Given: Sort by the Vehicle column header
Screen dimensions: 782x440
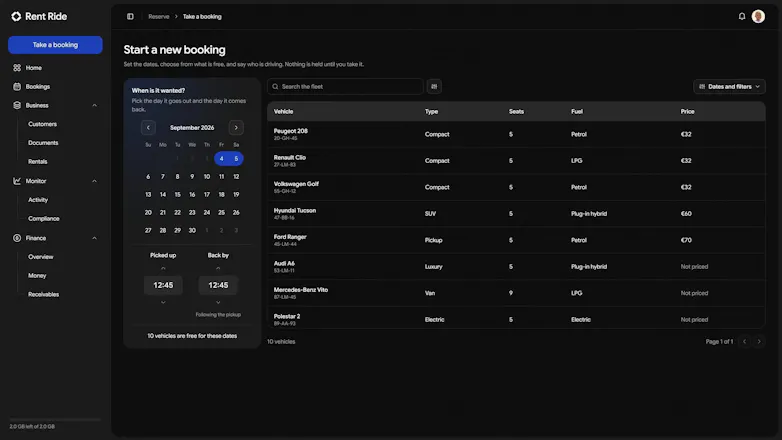Looking at the screenshot, I should (283, 112).
